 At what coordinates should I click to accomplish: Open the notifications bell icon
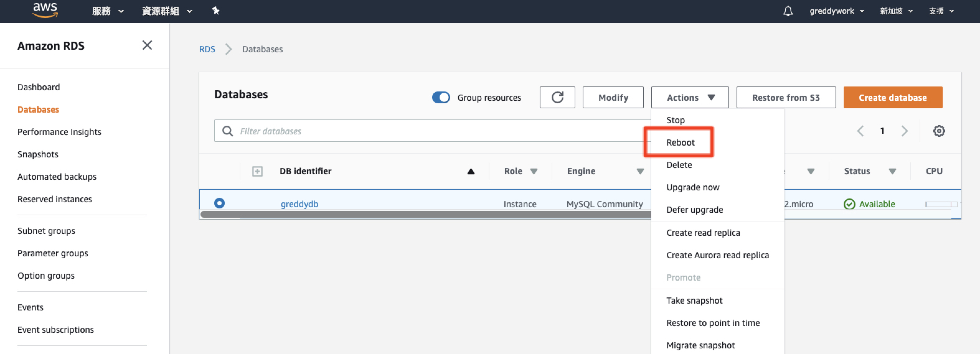788,11
